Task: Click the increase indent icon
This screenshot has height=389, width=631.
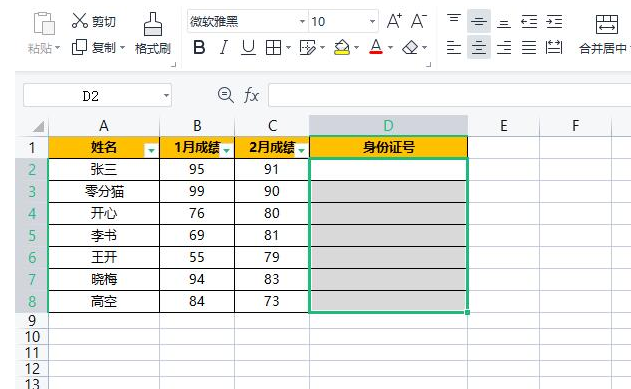Action: point(554,21)
